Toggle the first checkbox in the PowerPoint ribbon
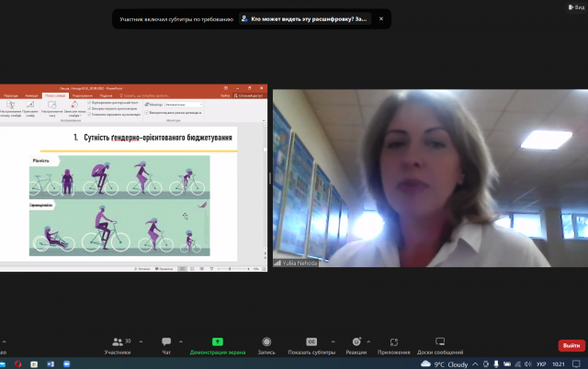Viewport: 588px width, 369px height. coord(89,102)
